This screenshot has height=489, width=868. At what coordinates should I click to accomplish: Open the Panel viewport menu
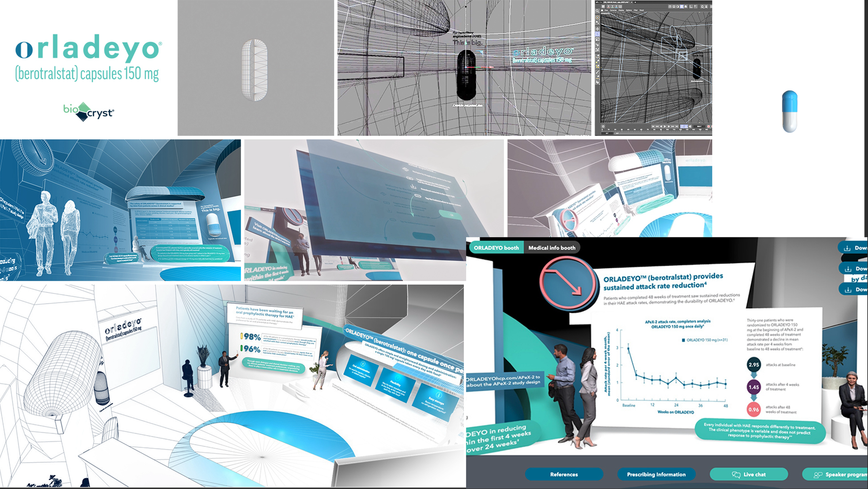642,10
